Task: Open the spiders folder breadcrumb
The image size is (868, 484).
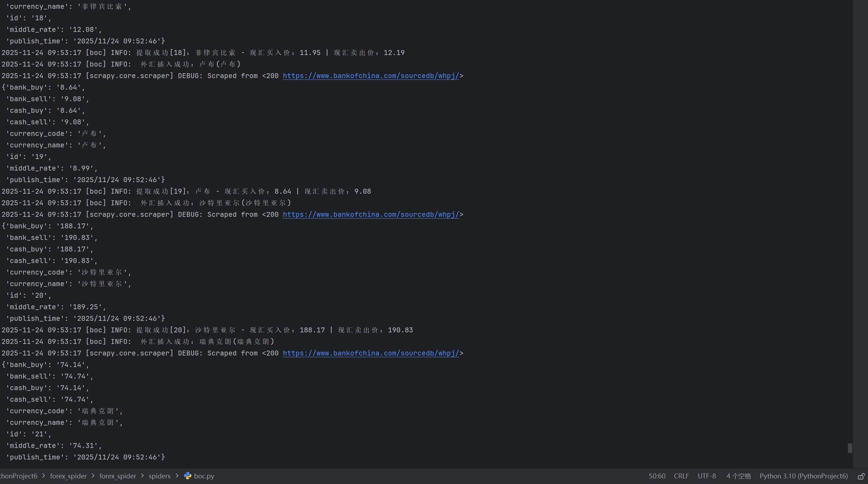Action: (x=159, y=476)
